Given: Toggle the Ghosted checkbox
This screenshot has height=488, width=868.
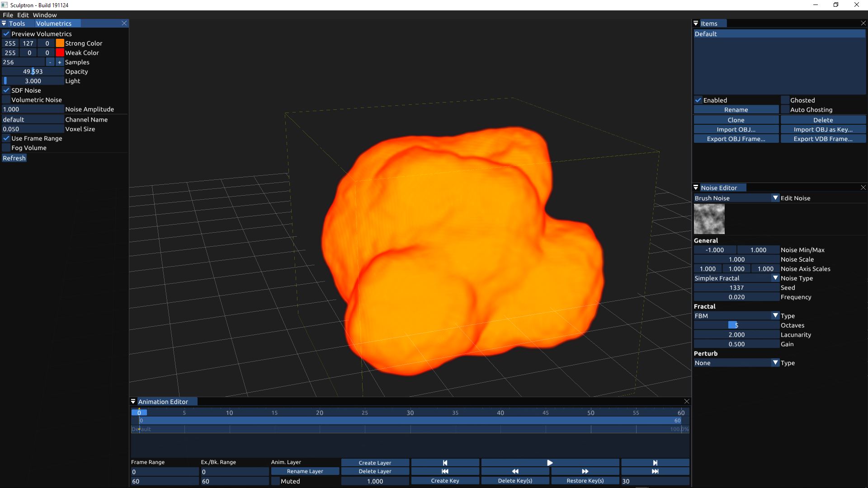Looking at the screenshot, I should pyautogui.click(x=785, y=100).
